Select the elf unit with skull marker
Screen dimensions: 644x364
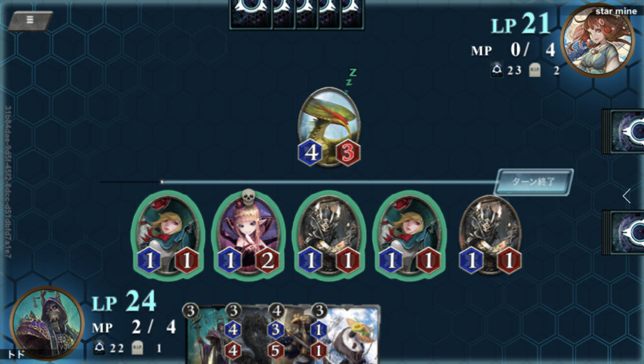point(248,235)
